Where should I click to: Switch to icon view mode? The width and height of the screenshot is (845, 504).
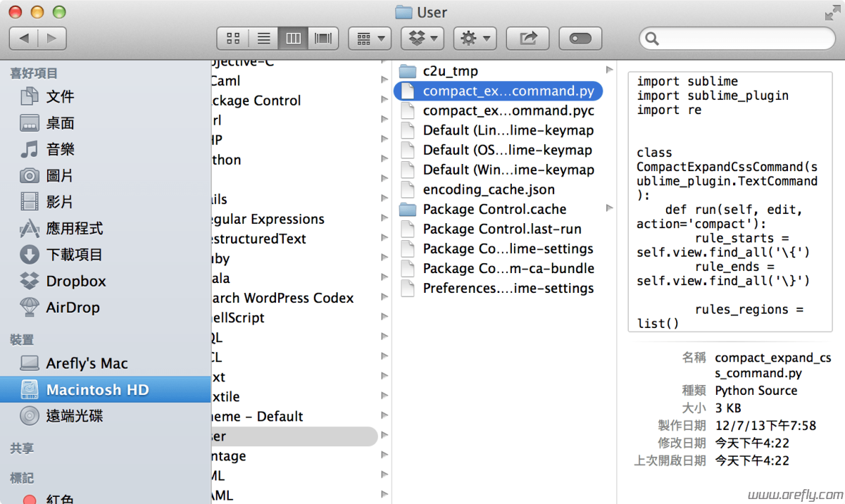coord(232,38)
